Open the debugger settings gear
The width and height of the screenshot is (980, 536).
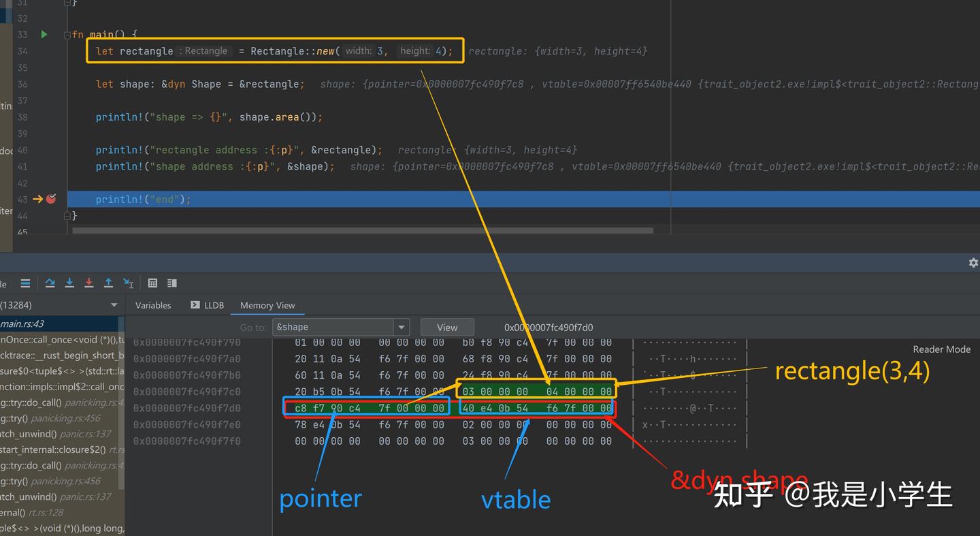[x=973, y=263]
